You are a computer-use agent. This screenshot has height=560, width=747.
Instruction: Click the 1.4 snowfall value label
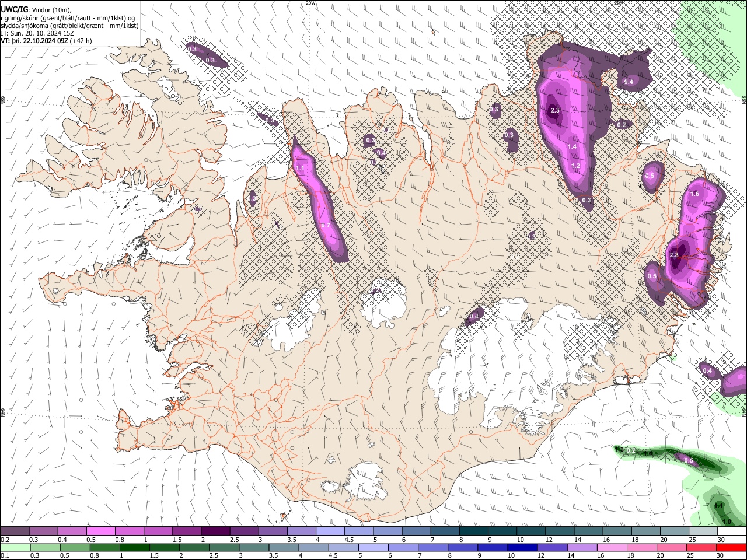pos(572,146)
